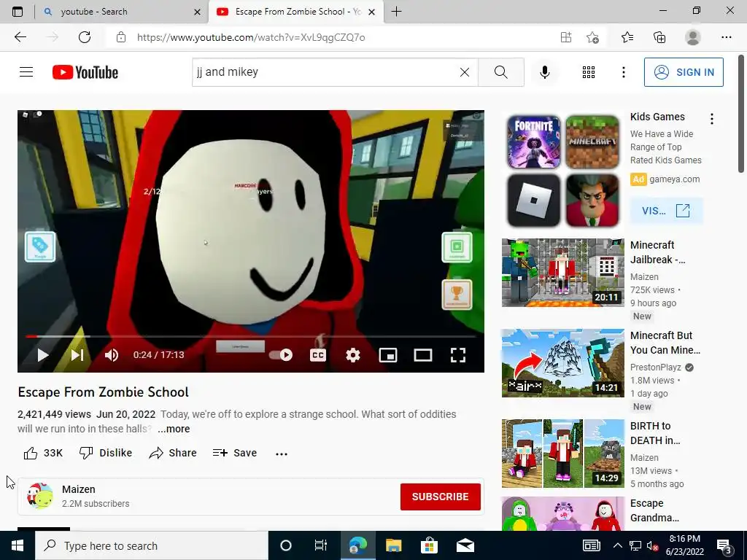The image size is (747, 560).
Task: Play the video
Action: tap(43, 355)
